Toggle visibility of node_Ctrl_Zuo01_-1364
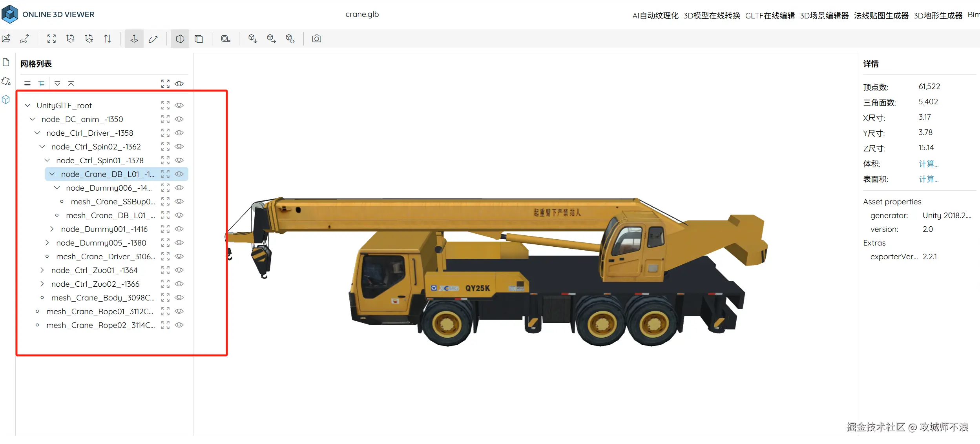Viewport: 980px width, 444px height. click(179, 270)
